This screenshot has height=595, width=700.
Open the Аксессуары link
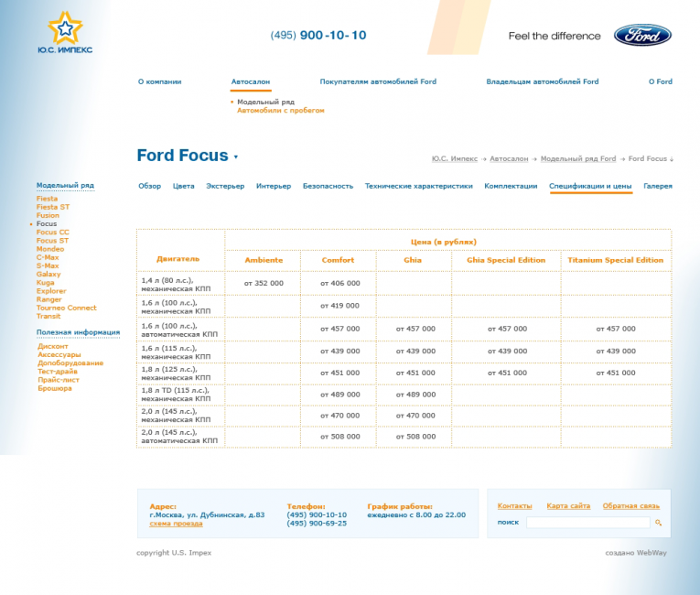[x=59, y=354]
